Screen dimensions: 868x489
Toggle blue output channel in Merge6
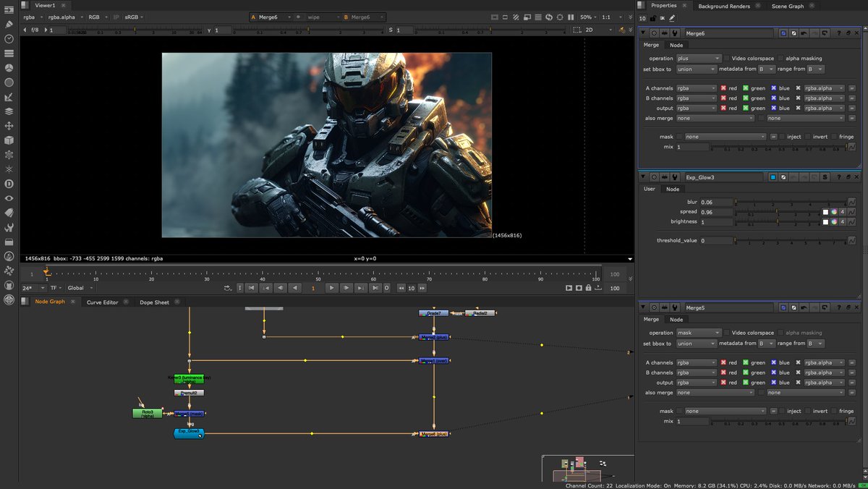(x=773, y=109)
